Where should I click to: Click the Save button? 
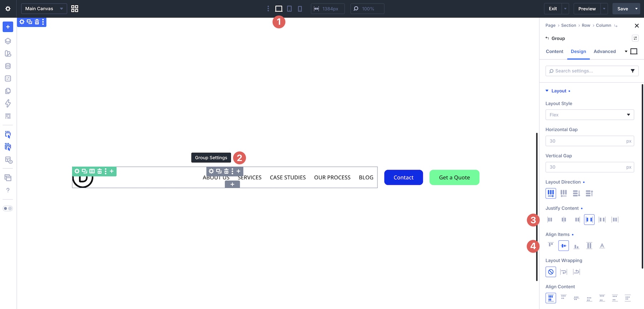[x=623, y=9]
